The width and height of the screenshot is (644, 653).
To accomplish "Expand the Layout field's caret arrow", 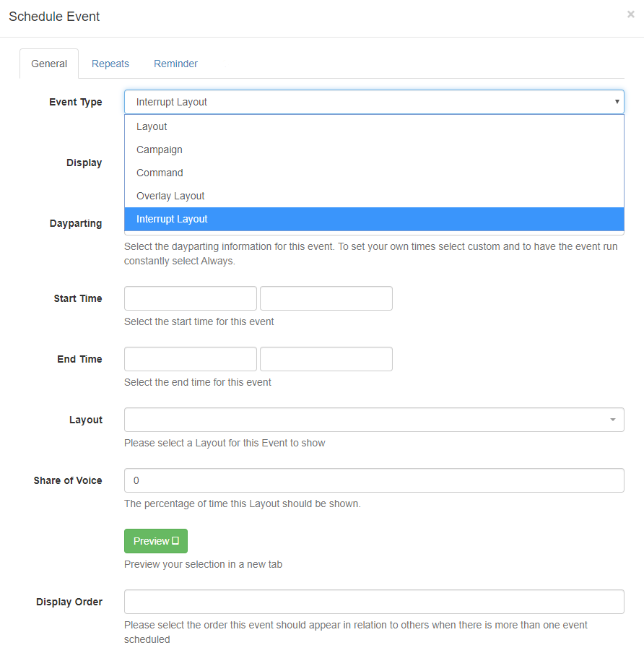I will click(x=614, y=419).
